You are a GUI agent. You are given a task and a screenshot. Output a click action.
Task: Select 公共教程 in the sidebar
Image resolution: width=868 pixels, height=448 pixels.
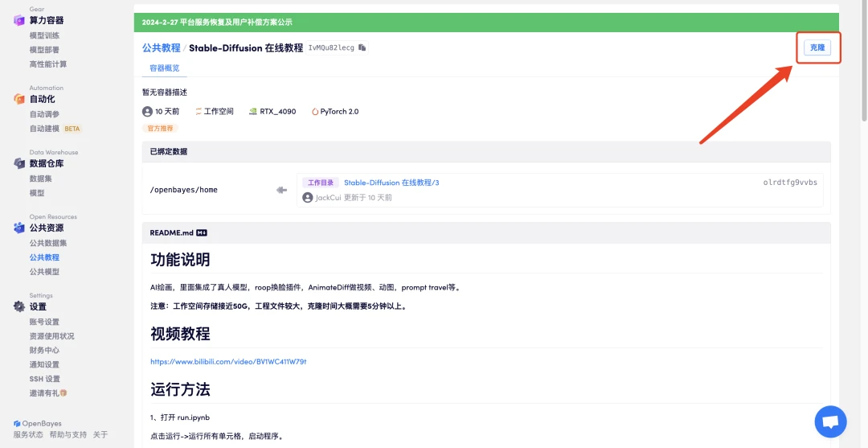[x=44, y=257]
